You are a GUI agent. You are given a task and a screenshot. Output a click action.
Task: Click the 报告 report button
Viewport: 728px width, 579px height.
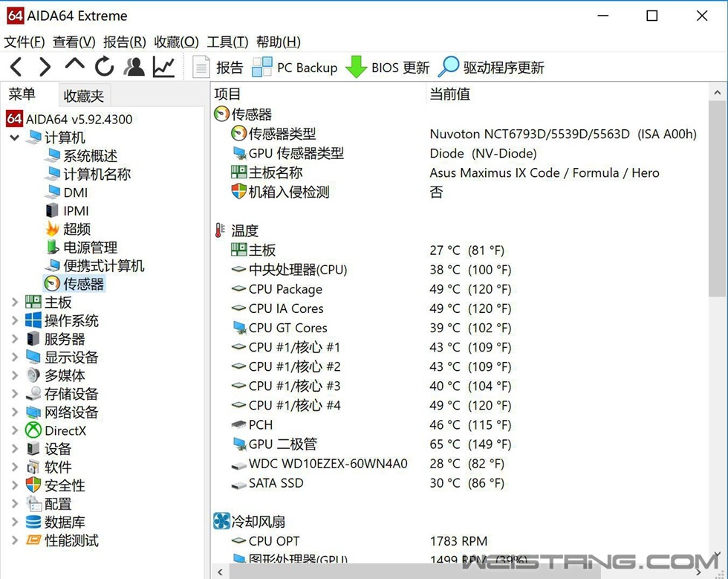(218, 68)
